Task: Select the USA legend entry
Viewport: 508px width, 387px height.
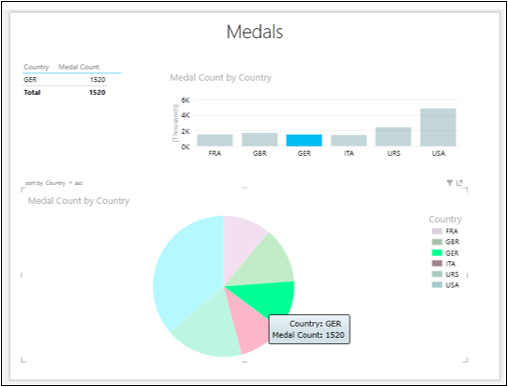Action: tap(445, 285)
